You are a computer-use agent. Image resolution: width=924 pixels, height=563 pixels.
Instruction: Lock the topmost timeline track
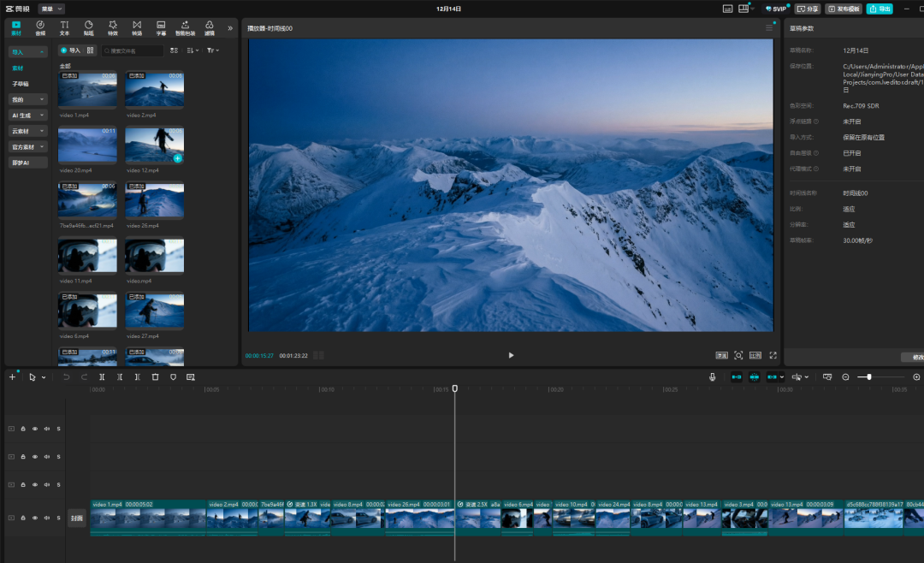(x=23, y=429)
